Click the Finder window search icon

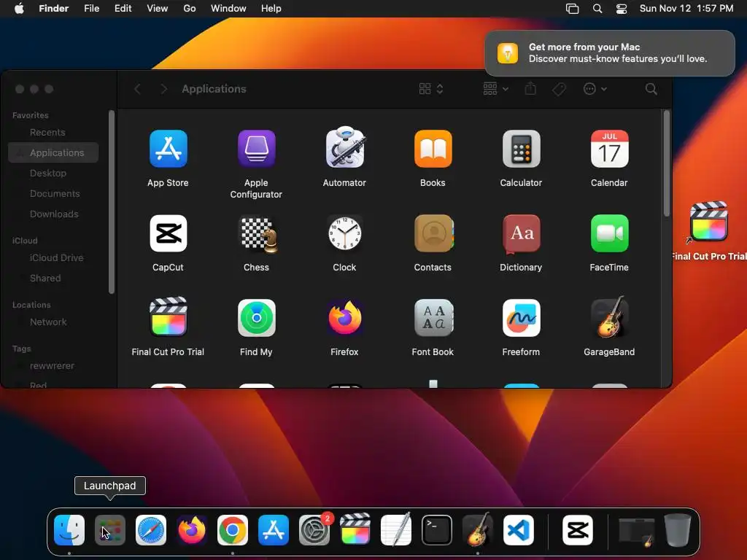pos(651,89)
